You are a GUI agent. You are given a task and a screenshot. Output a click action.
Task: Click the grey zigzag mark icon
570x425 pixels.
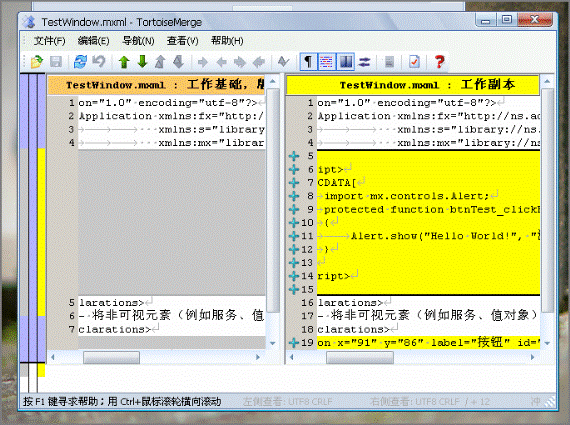[283, 62]
